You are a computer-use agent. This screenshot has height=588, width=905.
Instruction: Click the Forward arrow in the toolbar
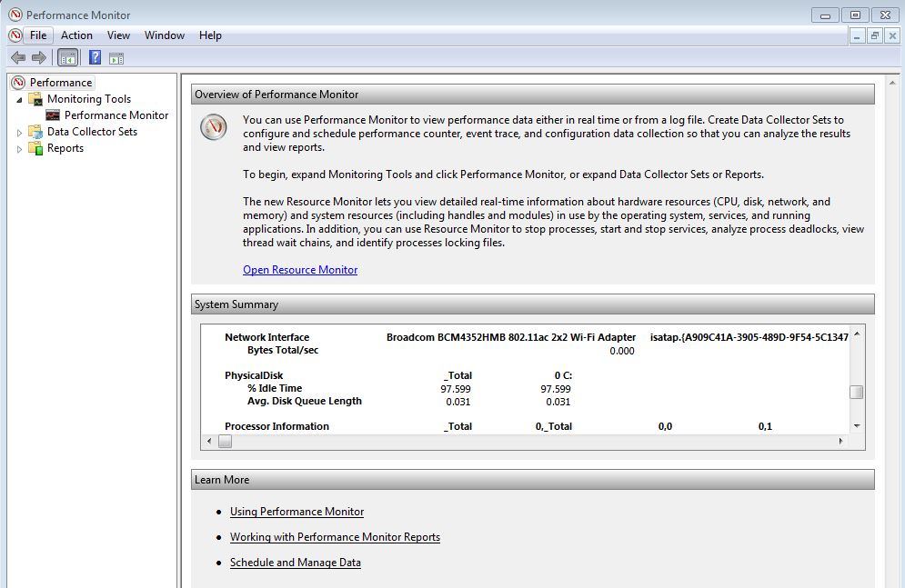pos(39,57)
